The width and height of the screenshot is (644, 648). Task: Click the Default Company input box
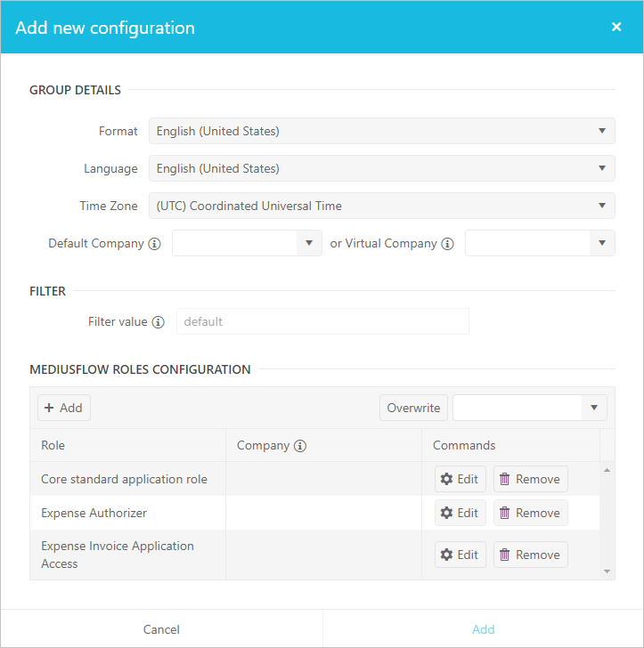tap(234, 243)
